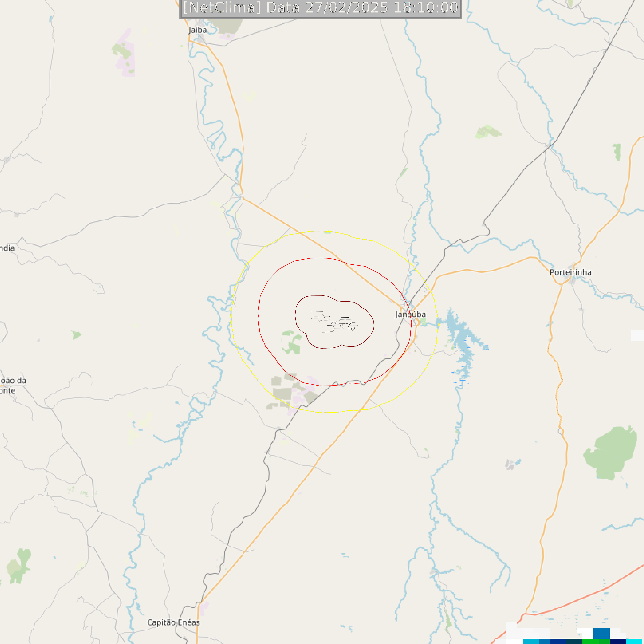The width and height of the screenshot is (644, 644).
Task: Click the Capitão Enéas town label
Action: click(x=173, y=622)
